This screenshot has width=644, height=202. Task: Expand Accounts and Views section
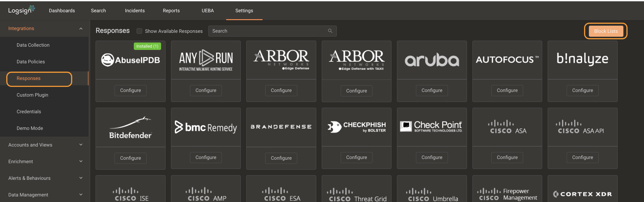pos(81,145)
